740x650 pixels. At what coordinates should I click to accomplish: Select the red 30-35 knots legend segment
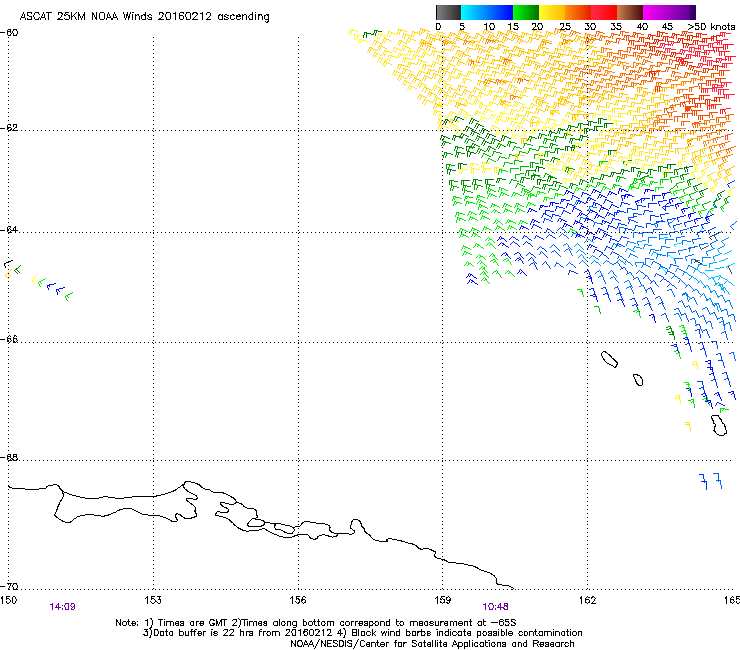pos(604,12)
